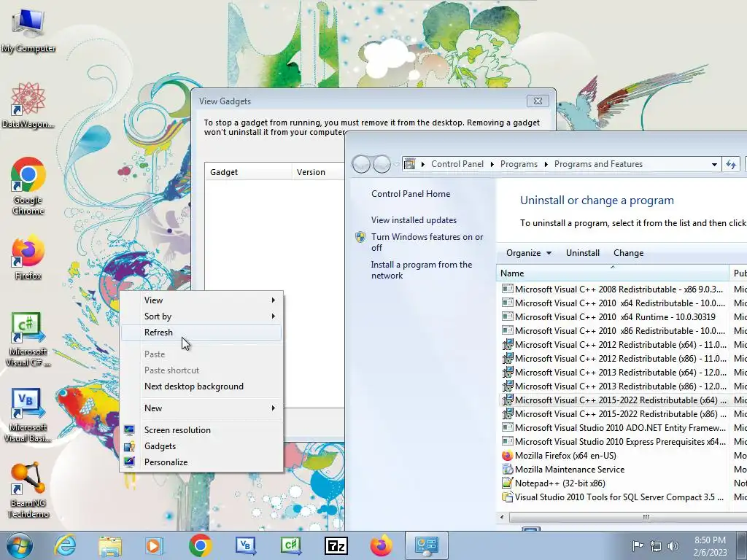Expand the arrow after Programs breadcrumb
The width and height of the screenshot is (747, 560).
546,164
